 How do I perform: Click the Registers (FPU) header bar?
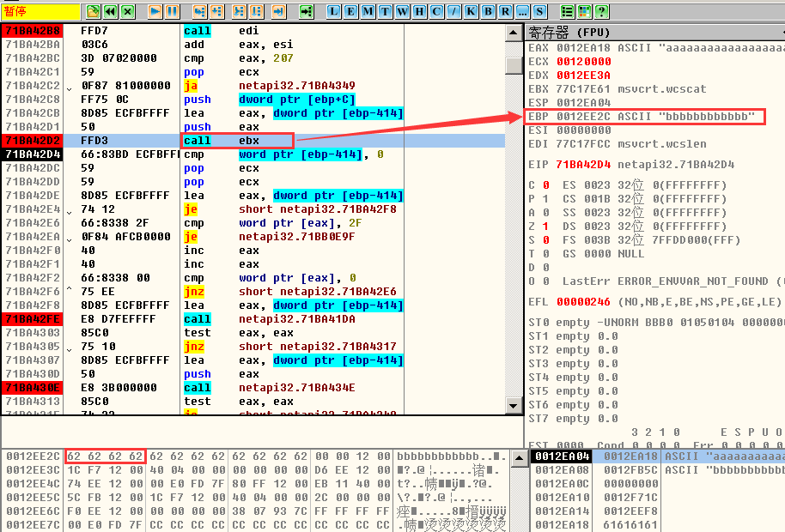click(653, 32)
